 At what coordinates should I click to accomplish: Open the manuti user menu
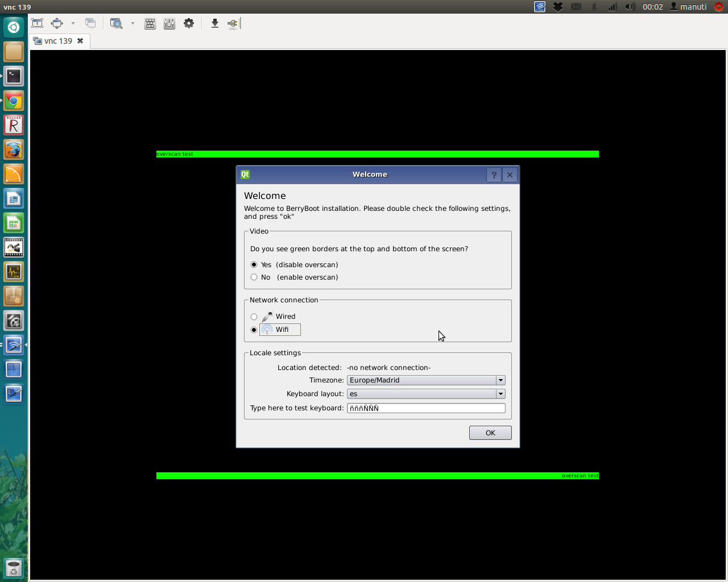point(688,7)
